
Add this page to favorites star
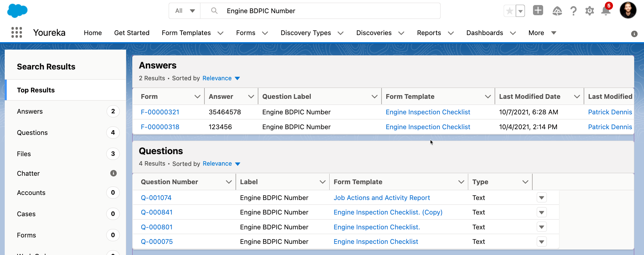coord(510,11)
